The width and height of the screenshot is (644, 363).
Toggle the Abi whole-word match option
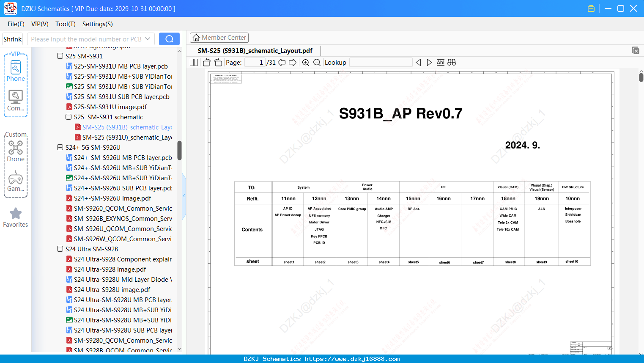(x=441, y=63)
